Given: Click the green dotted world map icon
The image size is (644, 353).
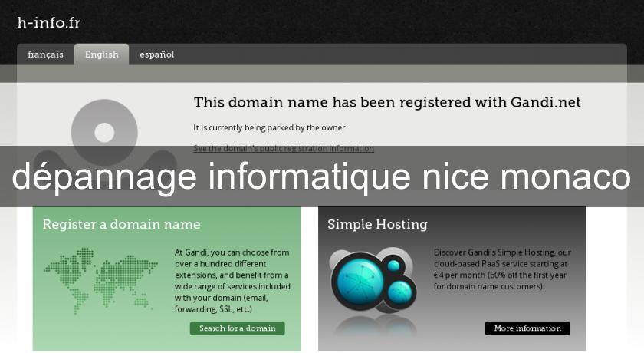Looking at the screenshot, I should coord(100,281).
